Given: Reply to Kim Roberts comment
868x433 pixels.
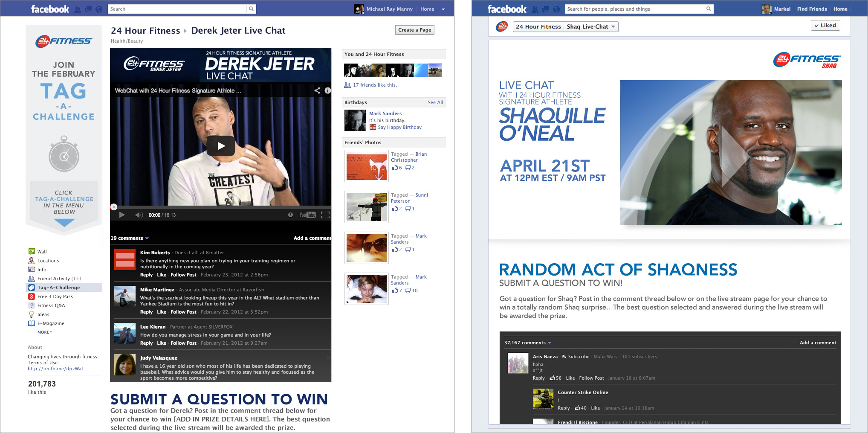Looking at the screenshot, I should (146, 275).
